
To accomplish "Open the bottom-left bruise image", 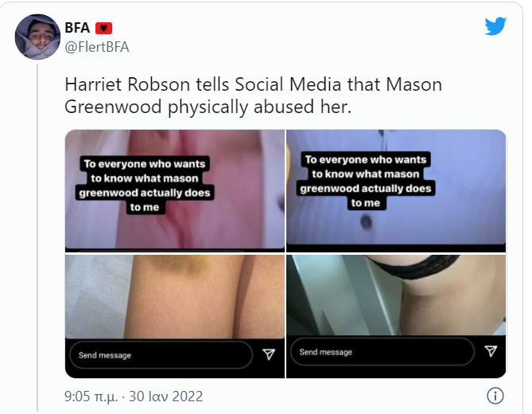I will pos(175,316).
